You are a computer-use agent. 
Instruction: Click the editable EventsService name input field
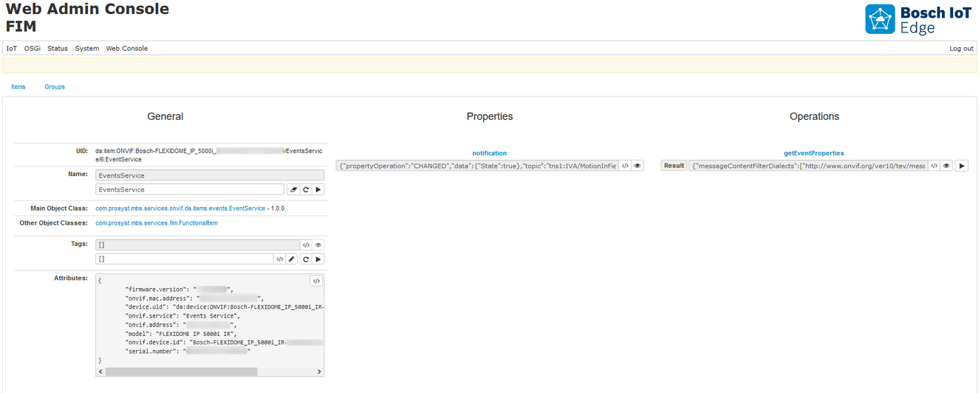pos(190,189)
